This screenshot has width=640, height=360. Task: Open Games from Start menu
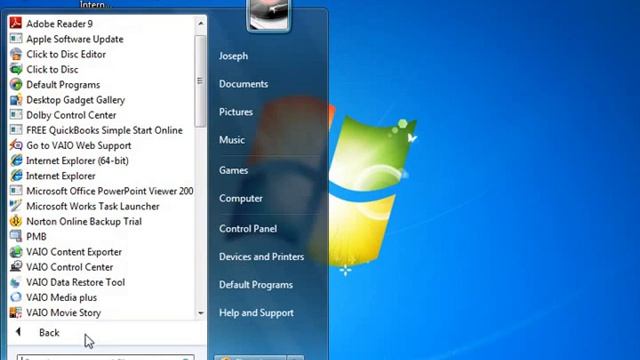(x=233, y=170)
